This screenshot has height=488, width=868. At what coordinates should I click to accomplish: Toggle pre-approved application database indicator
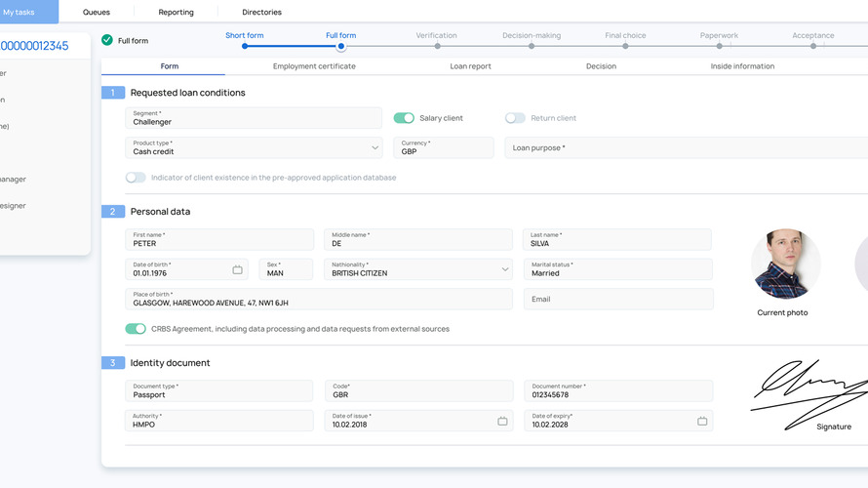(x=136, y=178)
